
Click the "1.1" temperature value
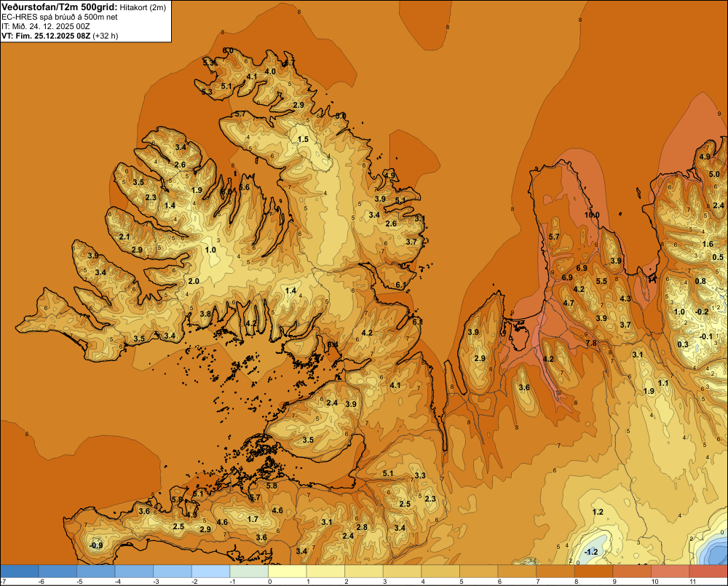(x=663, y=383)
